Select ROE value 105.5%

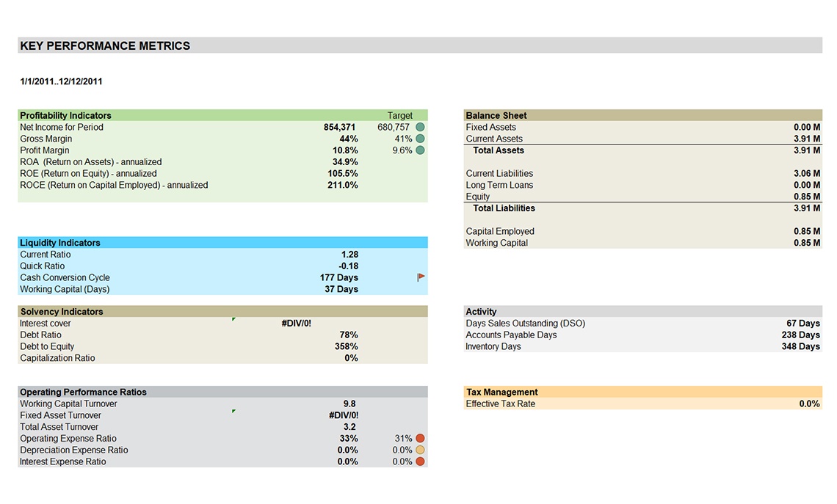(343, 174)
